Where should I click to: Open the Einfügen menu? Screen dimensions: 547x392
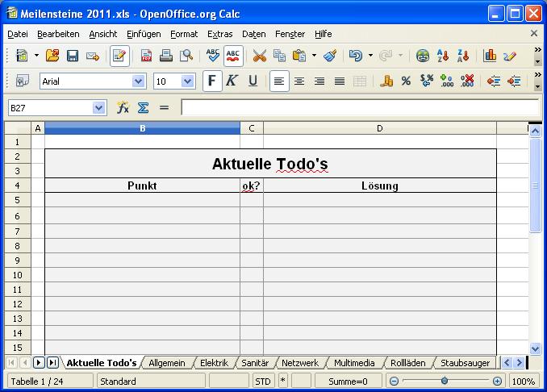143,34
